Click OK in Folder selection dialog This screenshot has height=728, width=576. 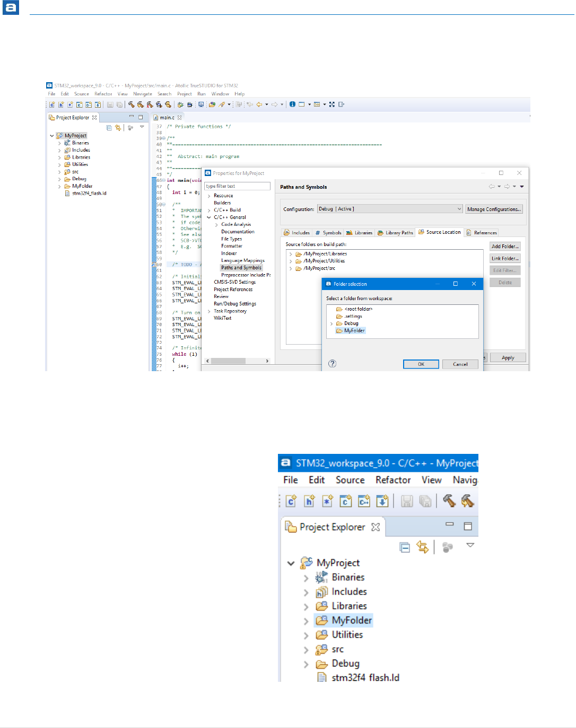click(x=421, y=364)
